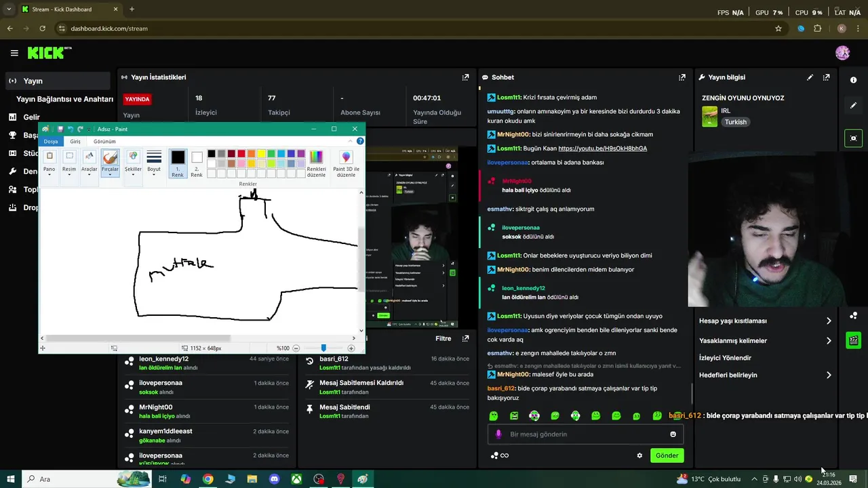Screen dimensions: 868x488
Task: Select Yayın in the Kick sidebar
Action: [x=57, y=81]
